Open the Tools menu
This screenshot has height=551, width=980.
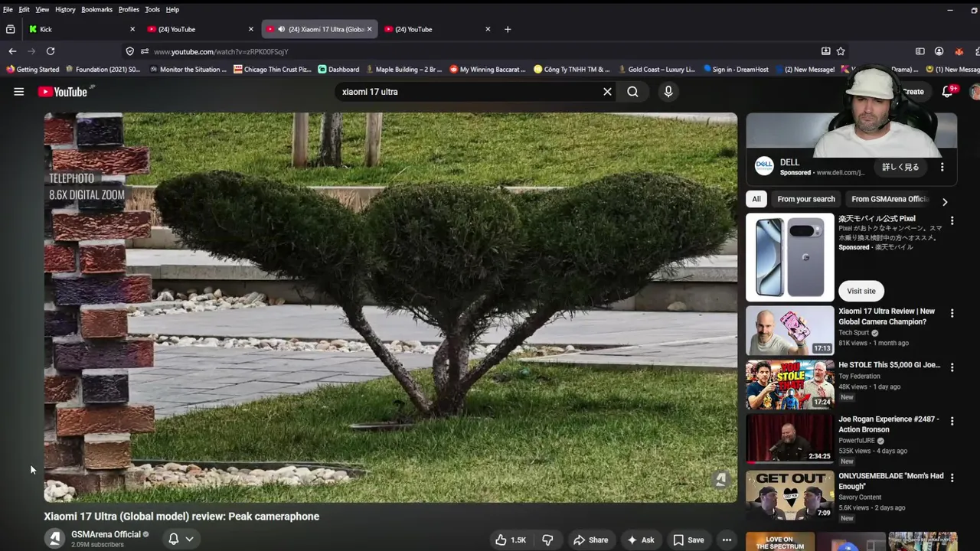coord(152,9)
